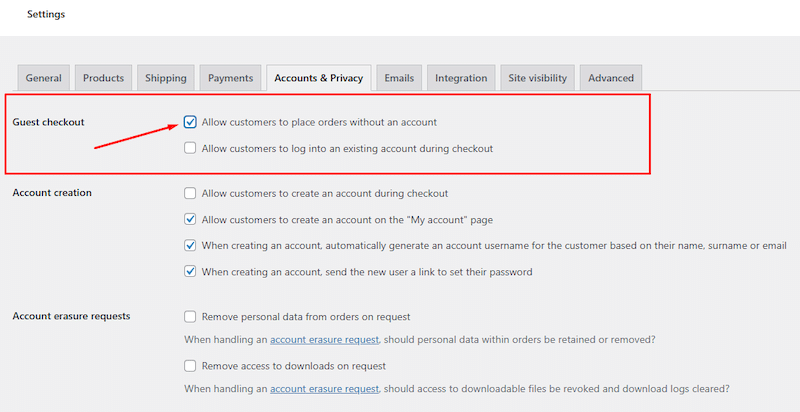
Task: Uncheck account creation on "My account" page
Action: coord(190,219)
